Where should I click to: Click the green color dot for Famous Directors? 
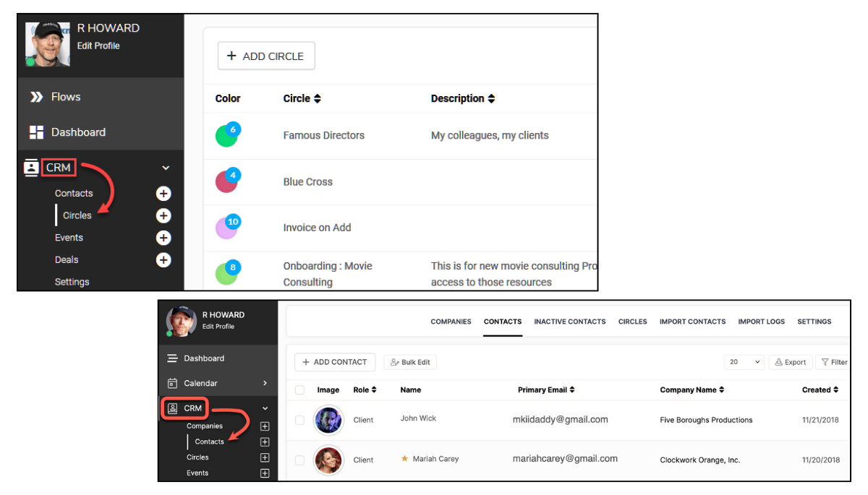(x=227, y=135)
